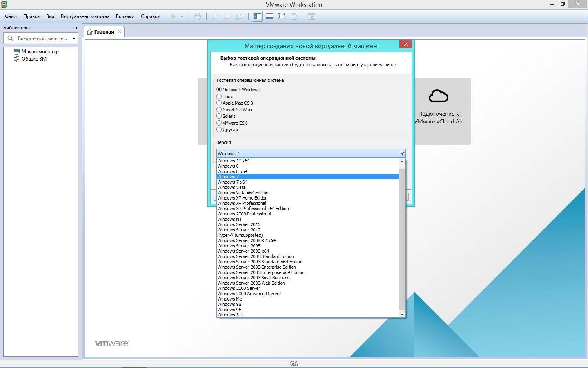Open the Вид menu
This screenshot has width=588, height=368.
(50, 16)
